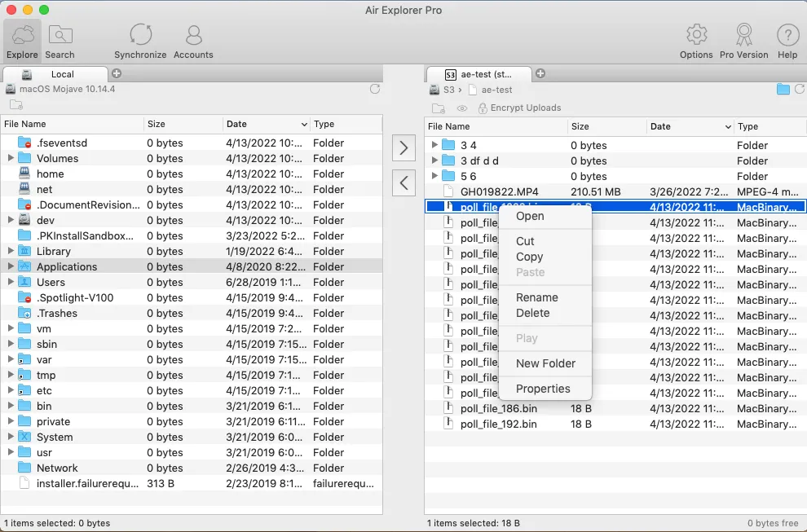The width and height of the screenshot is (807, 532).
Task: Select the home network drive icon
Action: pyautogui.click(x=24, y=174)
